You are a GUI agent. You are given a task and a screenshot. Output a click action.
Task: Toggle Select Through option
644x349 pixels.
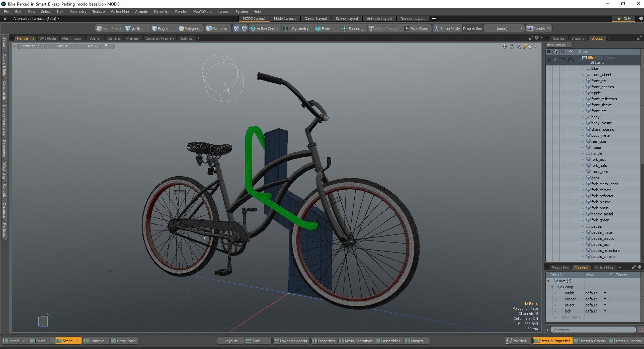pos(384,29)
